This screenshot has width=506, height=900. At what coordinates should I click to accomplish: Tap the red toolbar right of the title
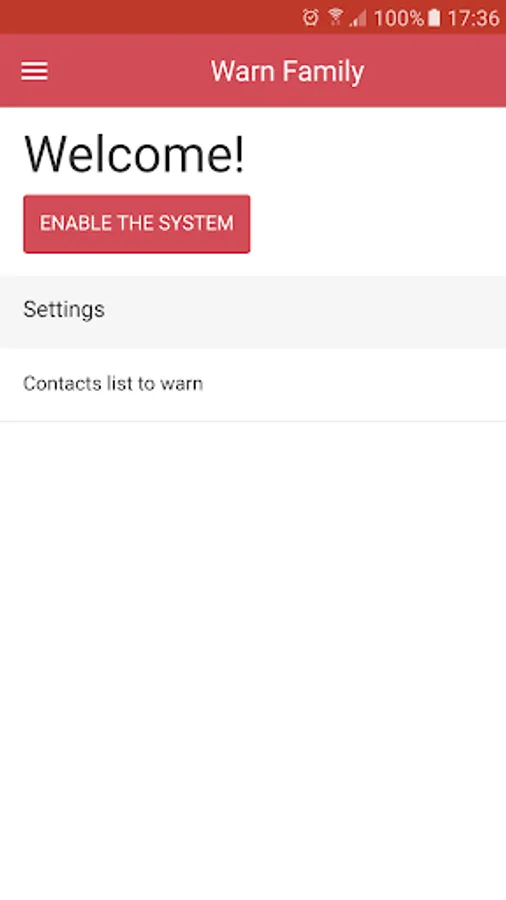coord(436,71)
